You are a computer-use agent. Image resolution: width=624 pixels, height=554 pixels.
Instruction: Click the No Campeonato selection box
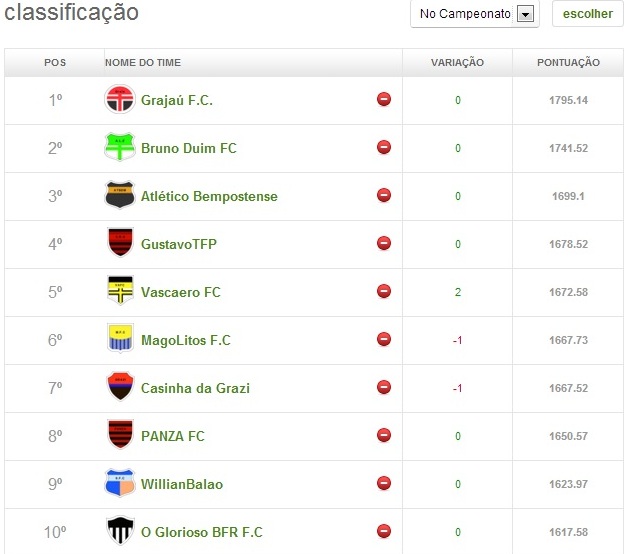[465, 14]
